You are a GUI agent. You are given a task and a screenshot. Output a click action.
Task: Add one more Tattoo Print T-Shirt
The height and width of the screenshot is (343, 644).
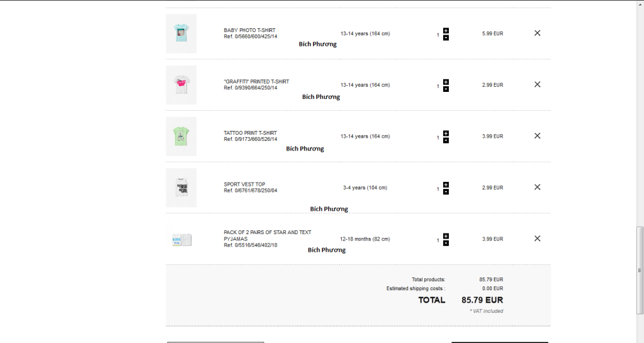point(446,133)
